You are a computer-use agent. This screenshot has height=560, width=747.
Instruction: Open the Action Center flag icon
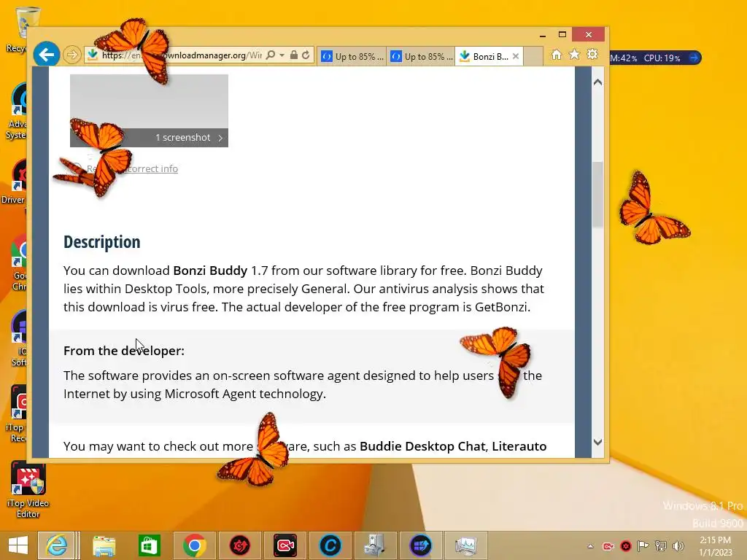click(643, 546)
